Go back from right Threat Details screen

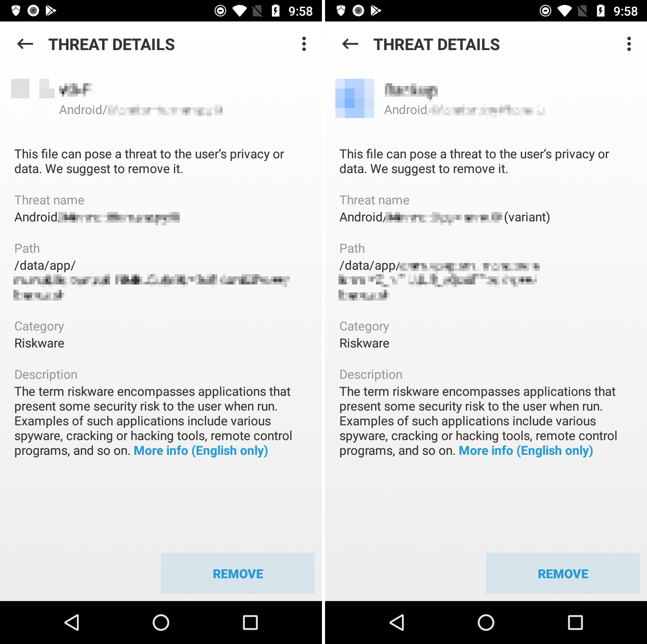point(350,44)
